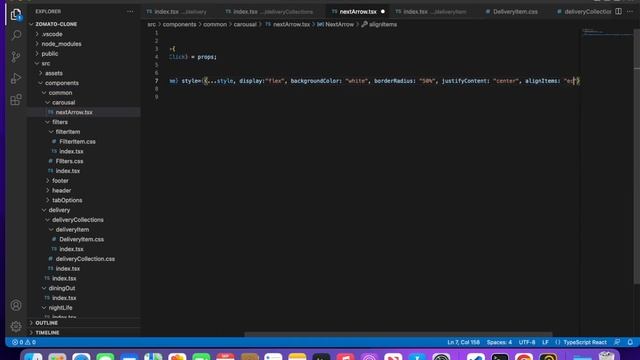Viewport: 640px width, 360px height.
Task: Click the Split Editor Right icon
Action: (x=618, y=11)
